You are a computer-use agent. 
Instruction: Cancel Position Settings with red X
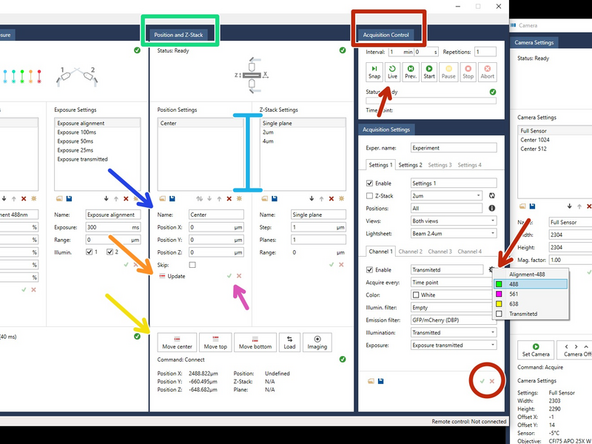click(x=239, y=276)
